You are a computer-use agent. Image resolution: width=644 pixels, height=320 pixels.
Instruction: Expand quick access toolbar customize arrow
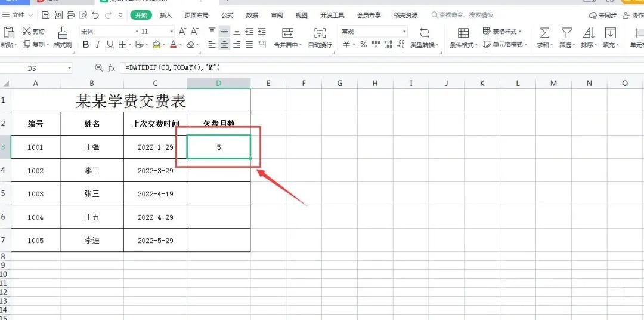point(120,15)
